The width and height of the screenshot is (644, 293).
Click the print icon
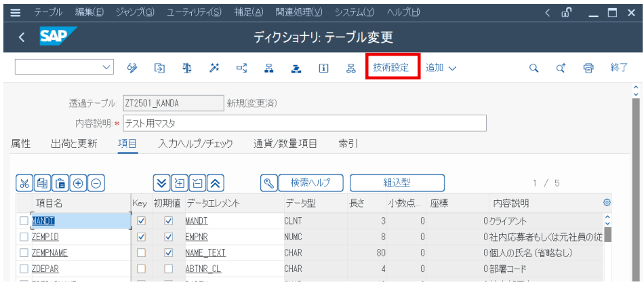point(588,69)
